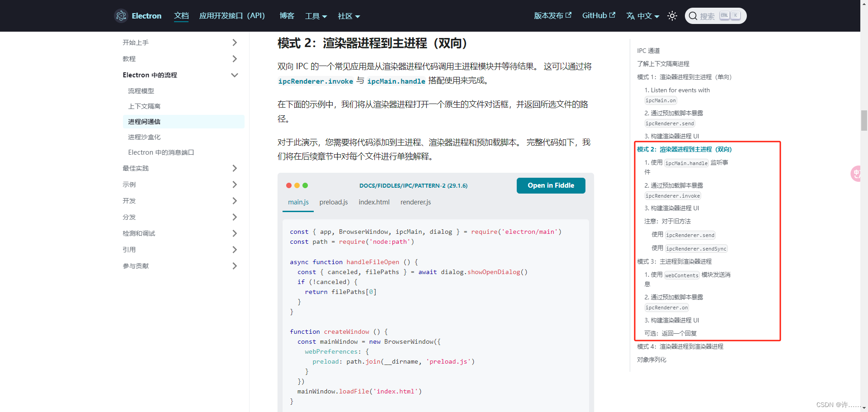Jump to 使用 ipcMain.handle 监听事件 entry

tap(686, 167)
